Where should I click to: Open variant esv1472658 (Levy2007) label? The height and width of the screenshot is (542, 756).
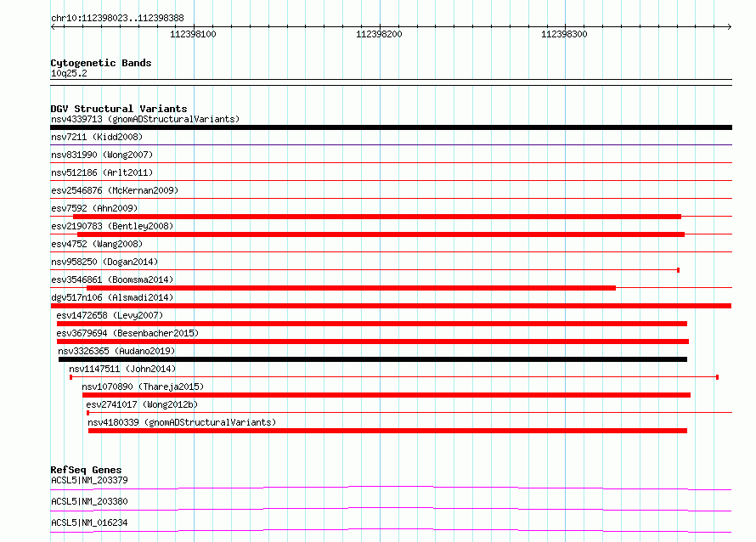click(x=110, y=315)
